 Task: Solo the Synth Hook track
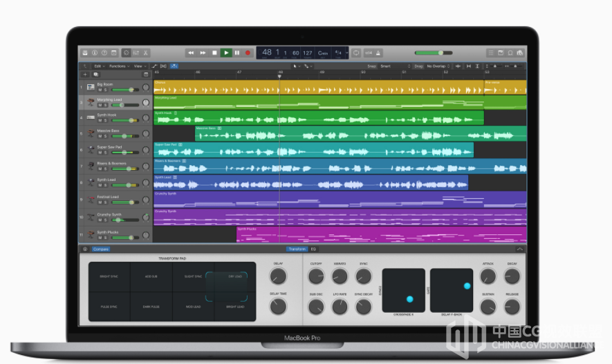tap(105, 120)
